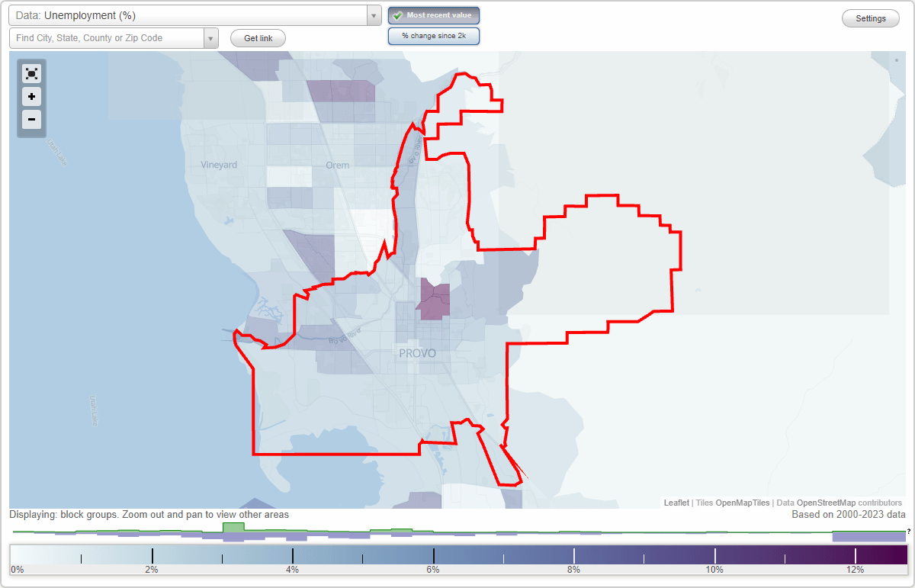Open the Data dropdown arrow
915x588 pixels.
coord(373,14)
